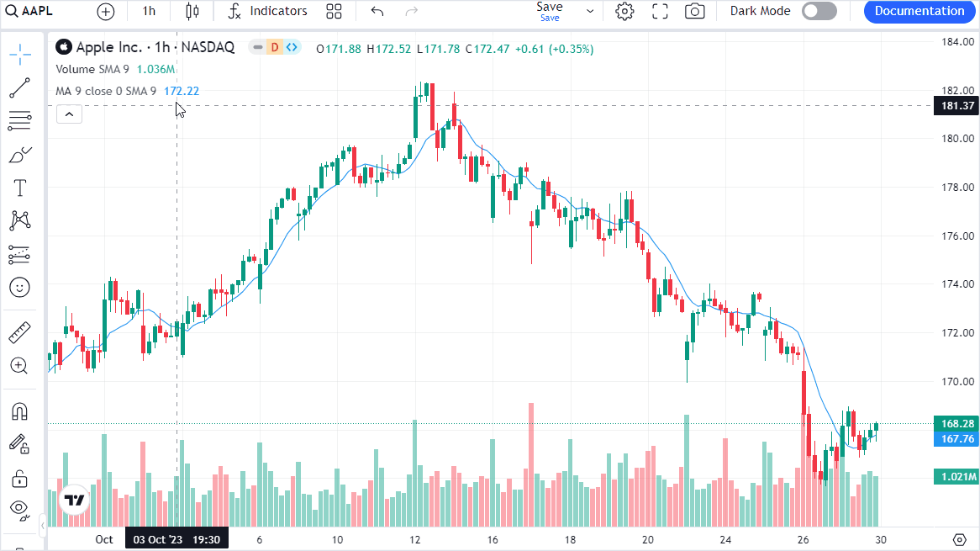Click the Documentation button
980x551 pixels.
tap(919, 11)
